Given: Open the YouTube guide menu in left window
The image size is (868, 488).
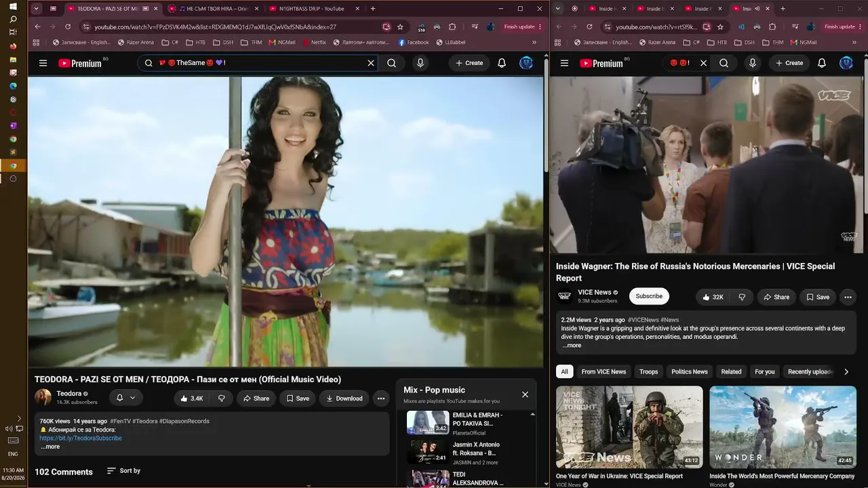Looking at the screenshot, I should (x=43, y=63).
